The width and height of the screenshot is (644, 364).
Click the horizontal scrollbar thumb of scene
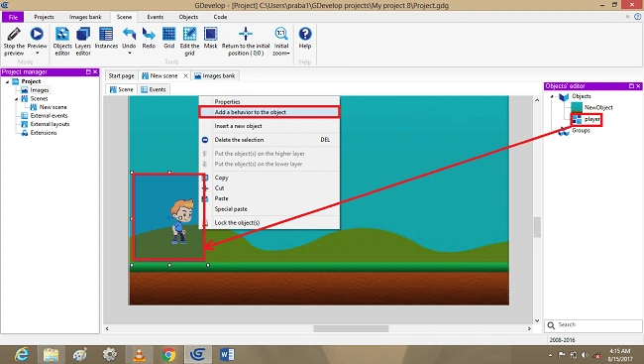(x=351, y=328)
